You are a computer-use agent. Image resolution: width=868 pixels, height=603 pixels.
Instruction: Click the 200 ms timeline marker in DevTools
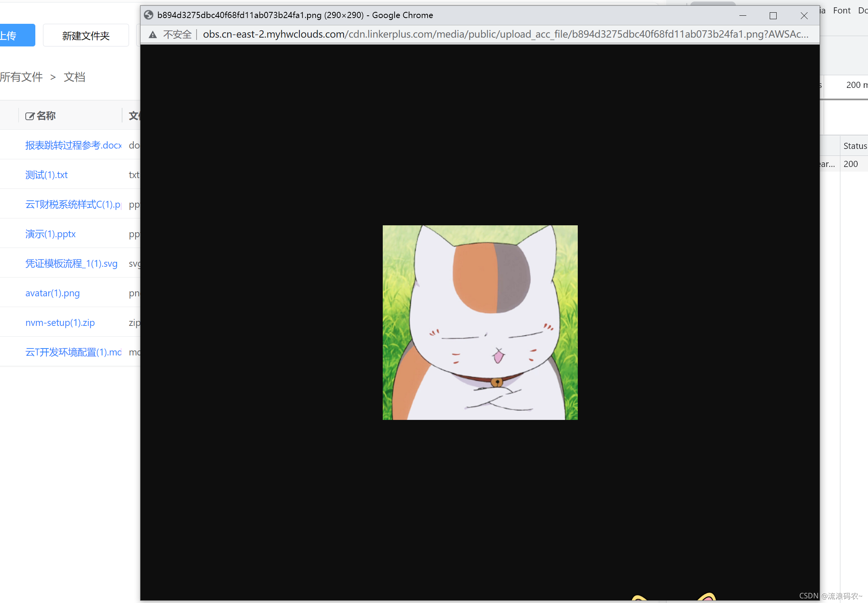[x=856, y=85]
